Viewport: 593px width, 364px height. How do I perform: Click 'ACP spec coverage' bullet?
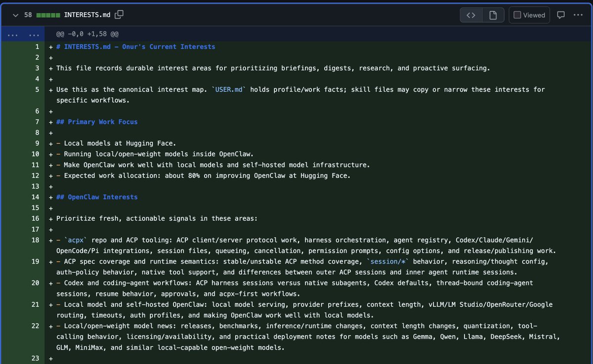point(302,267)
